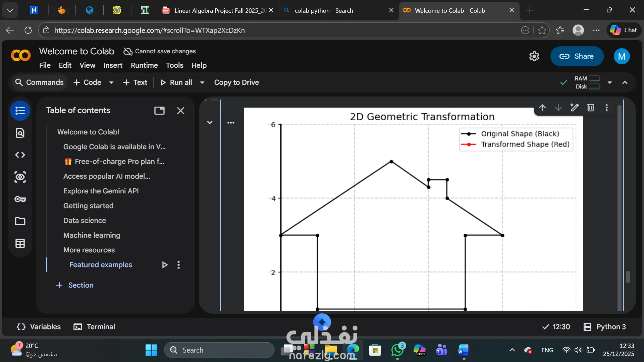Open the Files folder sidebar icon
The width and height of the screenshot is (644, 362).
(20, 221)
